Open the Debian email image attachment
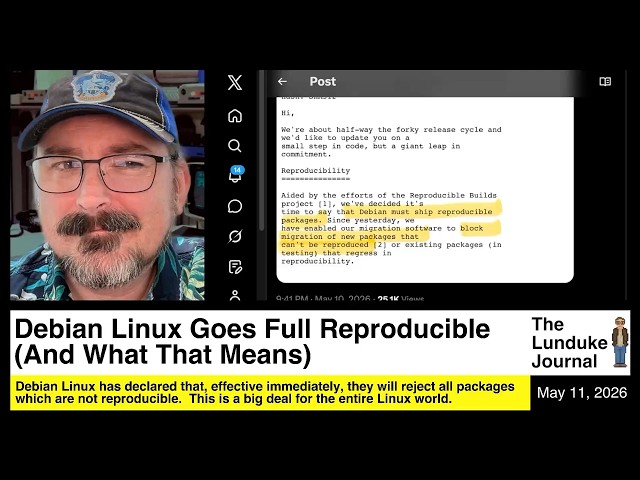This screenshot has height=480, width=640. [x=425, y=189]
